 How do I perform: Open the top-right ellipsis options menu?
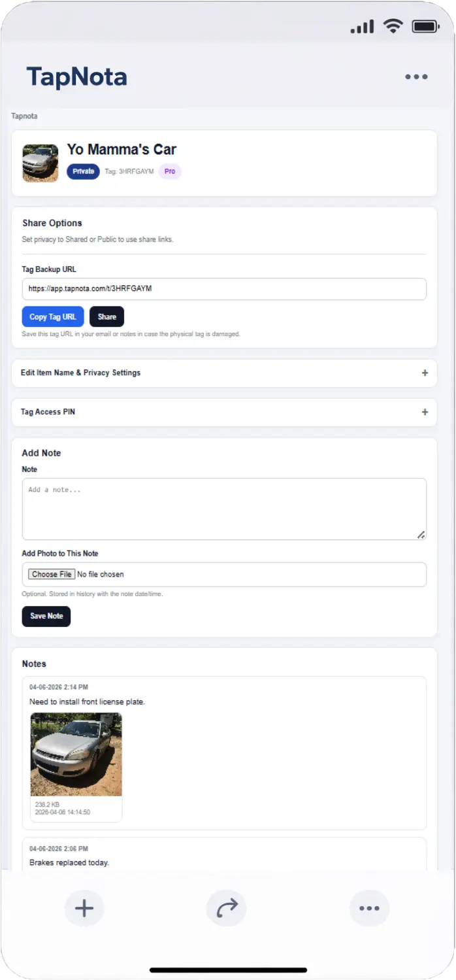coord(416,76)
